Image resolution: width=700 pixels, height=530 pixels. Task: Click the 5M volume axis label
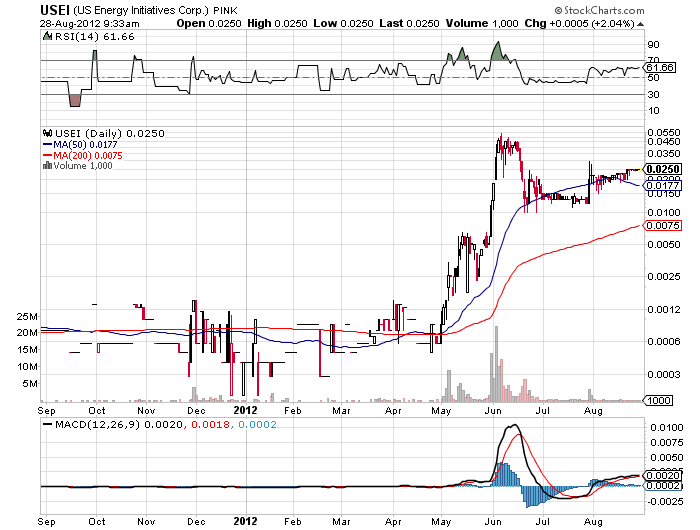[30, 384]
